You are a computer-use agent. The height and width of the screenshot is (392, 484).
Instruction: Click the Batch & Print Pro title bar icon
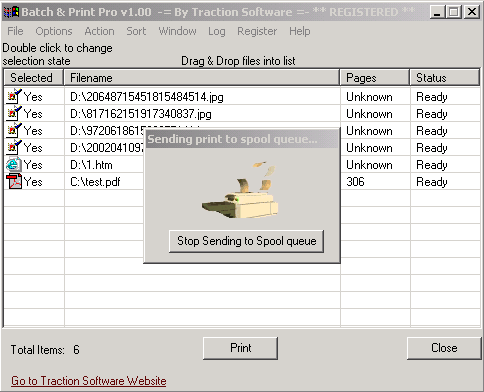click(x=11, y=12)
